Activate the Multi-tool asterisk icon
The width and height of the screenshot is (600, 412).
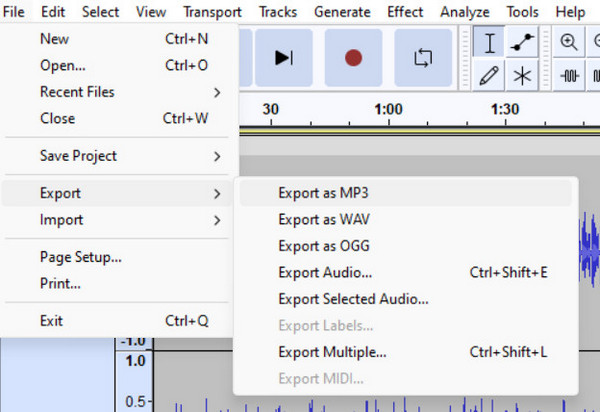[x=521, y=75]
